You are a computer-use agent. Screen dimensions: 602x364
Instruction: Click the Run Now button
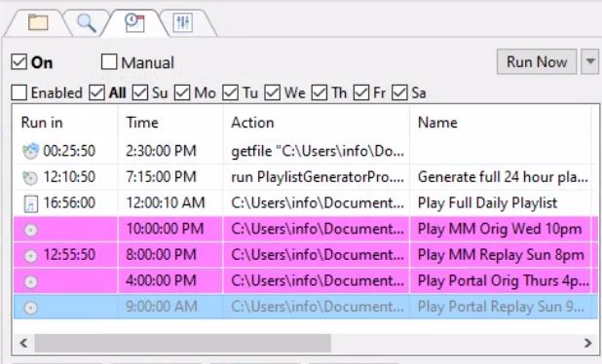coord(537,61)
